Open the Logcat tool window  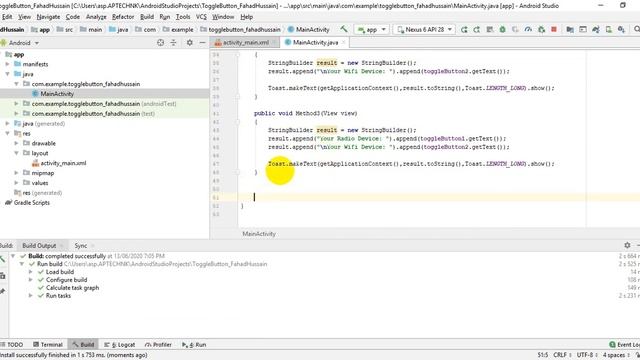click(120, 344)
